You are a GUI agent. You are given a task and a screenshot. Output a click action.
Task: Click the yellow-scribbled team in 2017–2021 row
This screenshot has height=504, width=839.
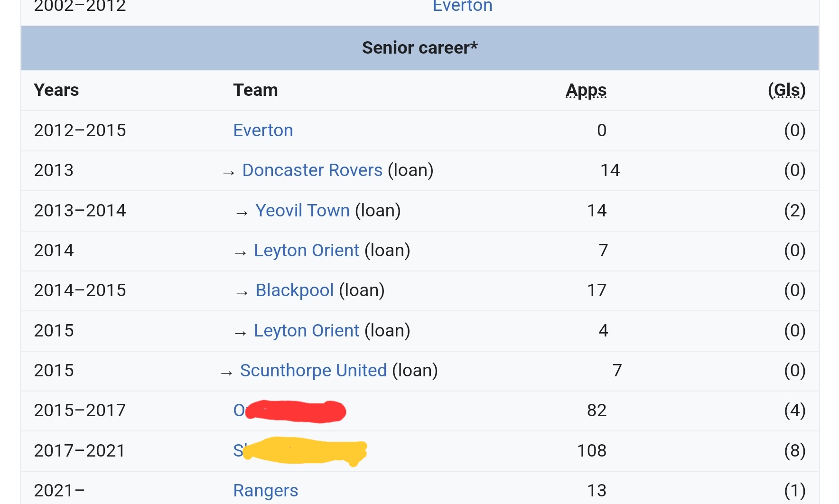pyautogui.click(x=300, y=451)
